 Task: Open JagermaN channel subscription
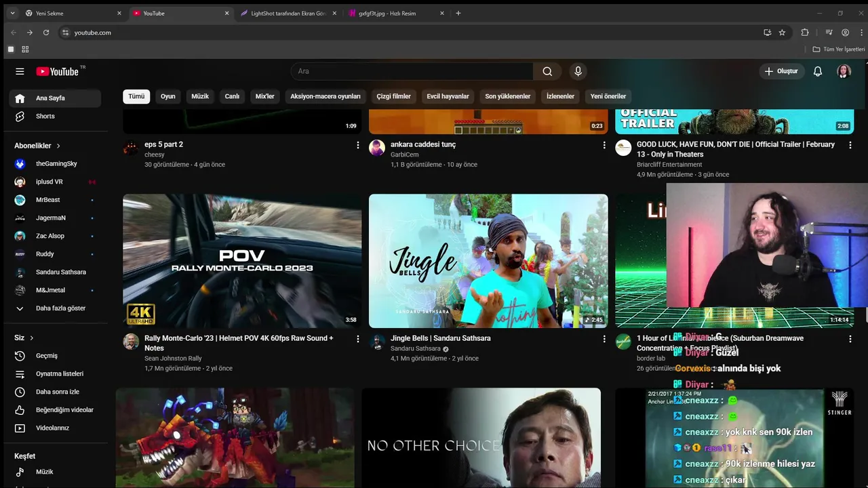tap(55, 218)
